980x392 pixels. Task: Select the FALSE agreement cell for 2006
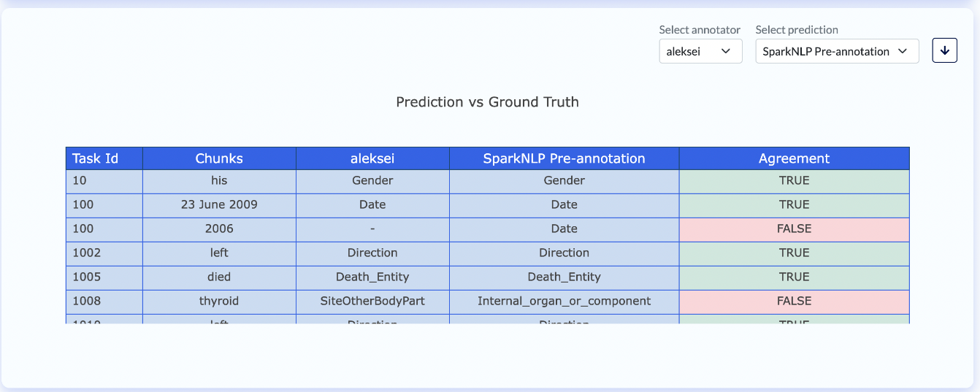point(795,229)
